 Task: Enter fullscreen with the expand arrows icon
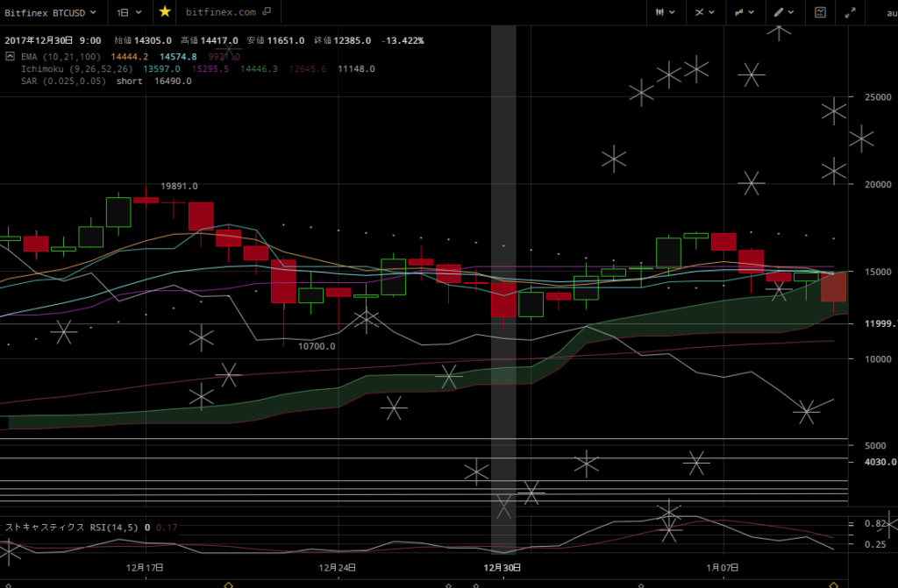coord(850,12)
